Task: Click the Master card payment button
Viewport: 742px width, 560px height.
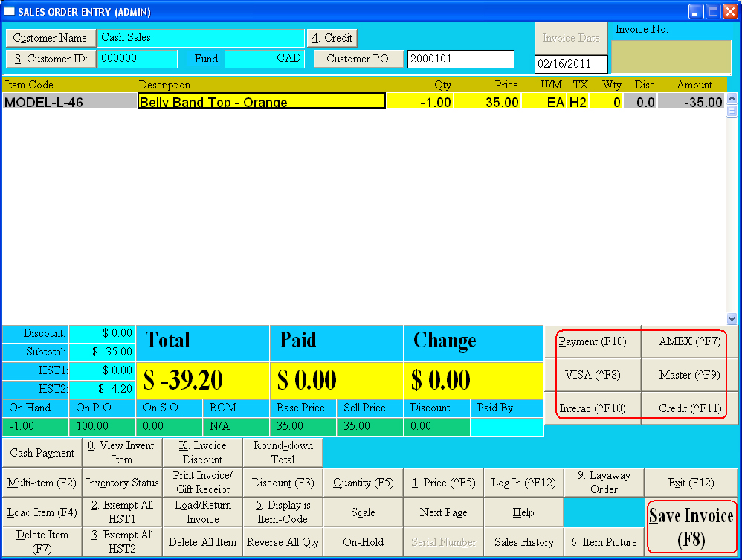Action: [689, 375]
